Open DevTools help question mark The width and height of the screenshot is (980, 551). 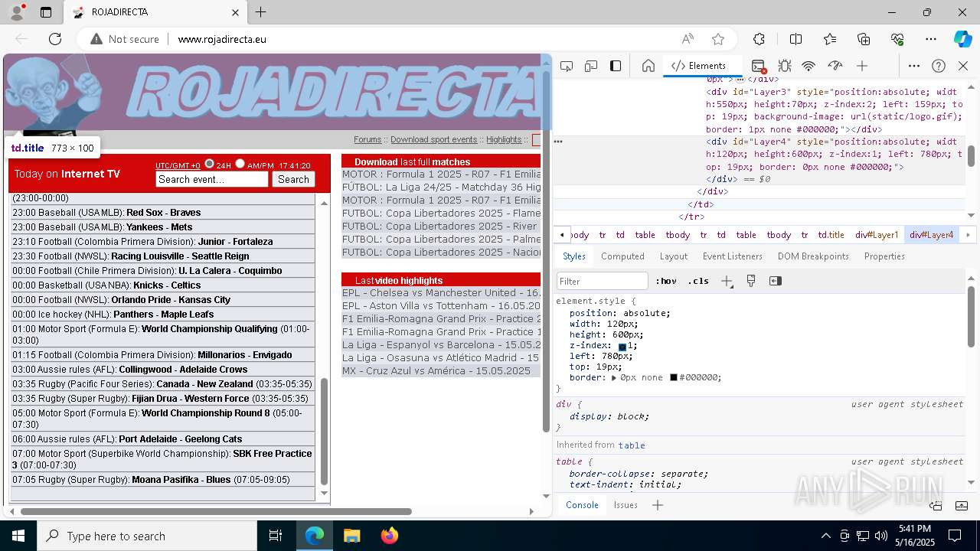coord(939,66)
